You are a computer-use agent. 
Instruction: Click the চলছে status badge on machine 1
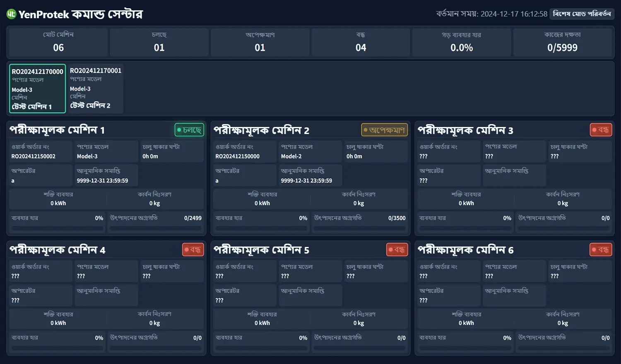[189, 130]
